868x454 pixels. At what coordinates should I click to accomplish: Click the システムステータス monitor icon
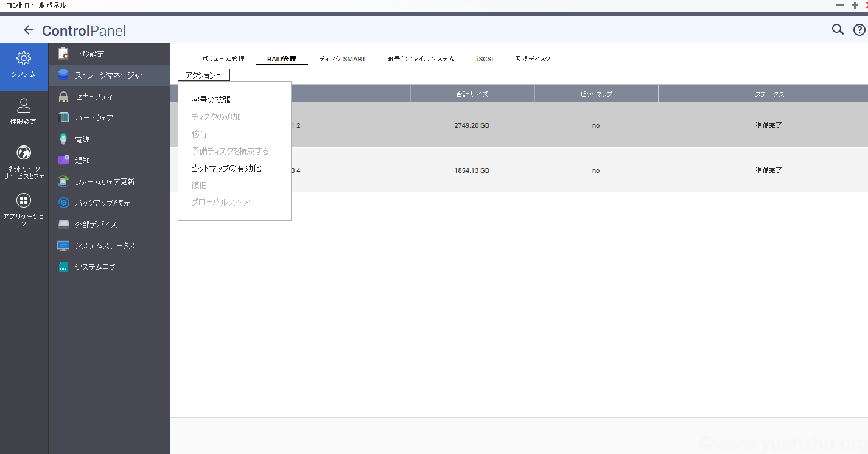(x=63, y=245)
